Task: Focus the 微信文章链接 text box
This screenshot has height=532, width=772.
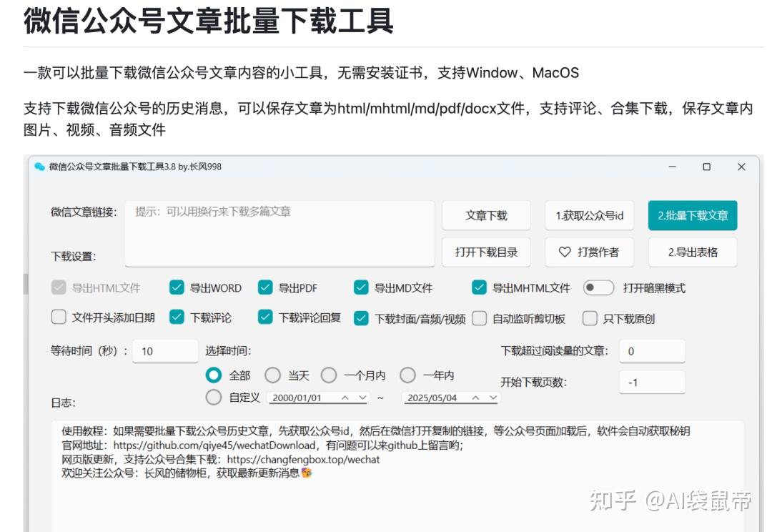Action: (x=279, y=234)
